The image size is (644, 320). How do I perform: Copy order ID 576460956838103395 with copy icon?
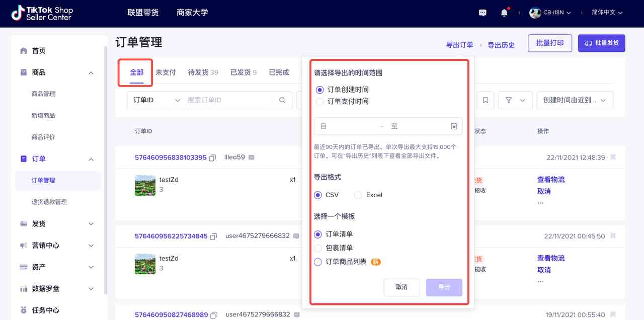[213, 157]
